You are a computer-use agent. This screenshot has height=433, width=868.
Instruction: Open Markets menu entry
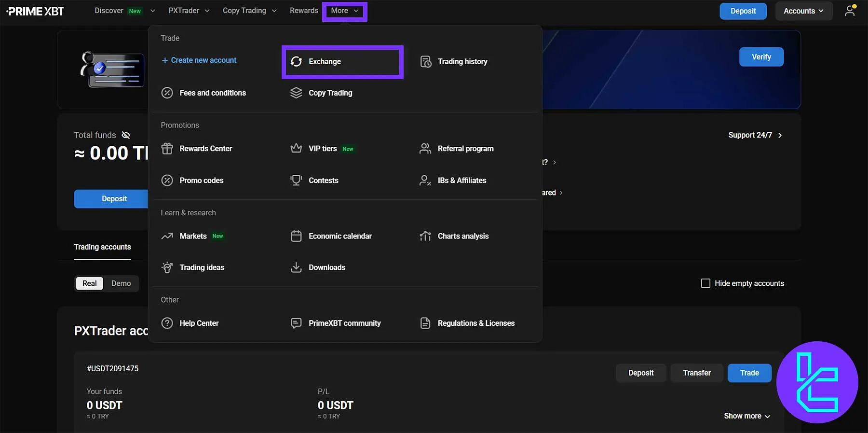pyautogui.click(x=193, y=236)
